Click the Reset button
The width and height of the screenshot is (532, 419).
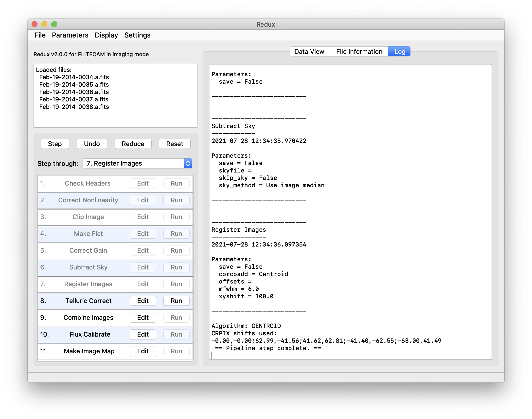pyautogui.click(x=174, y=144)
